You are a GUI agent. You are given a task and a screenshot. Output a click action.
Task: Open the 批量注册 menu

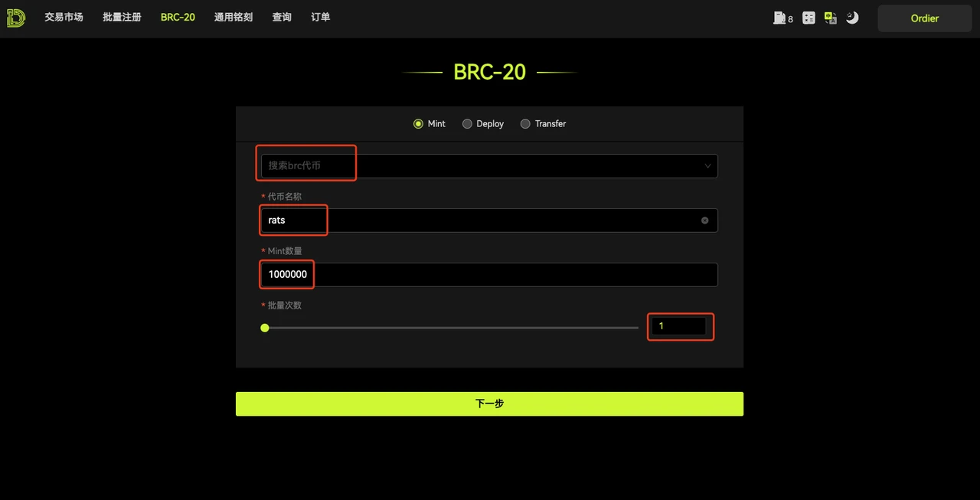click(122, 17)
